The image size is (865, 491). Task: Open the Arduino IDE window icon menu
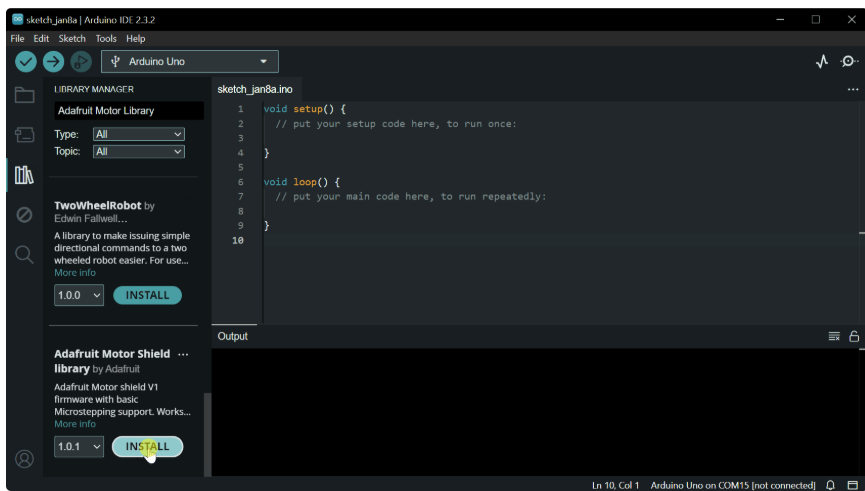tap(18, 19)
